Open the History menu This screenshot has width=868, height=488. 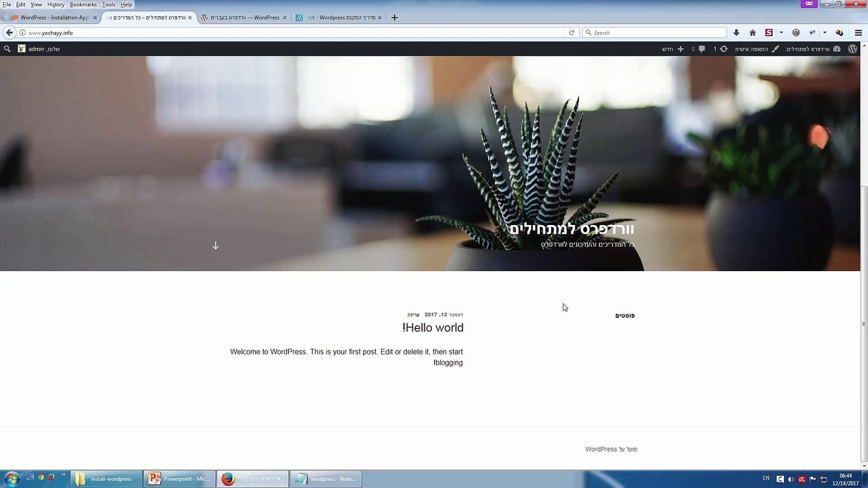tap(56, 5)
